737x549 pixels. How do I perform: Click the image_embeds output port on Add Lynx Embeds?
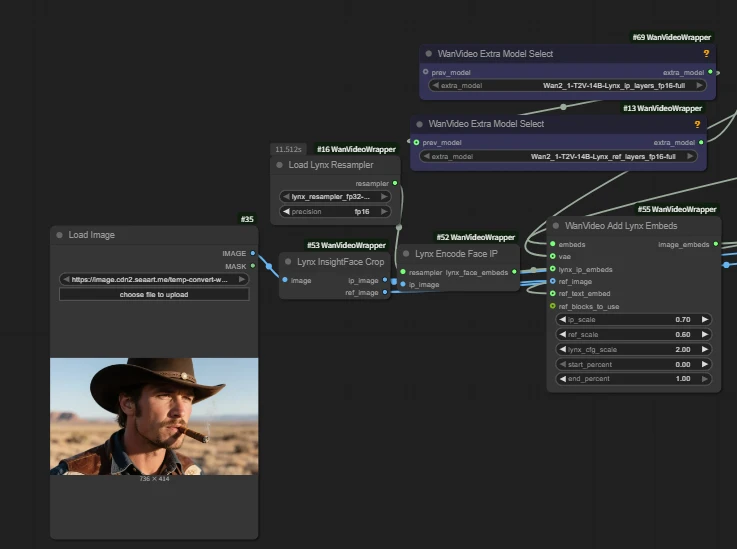coord(715,244)
